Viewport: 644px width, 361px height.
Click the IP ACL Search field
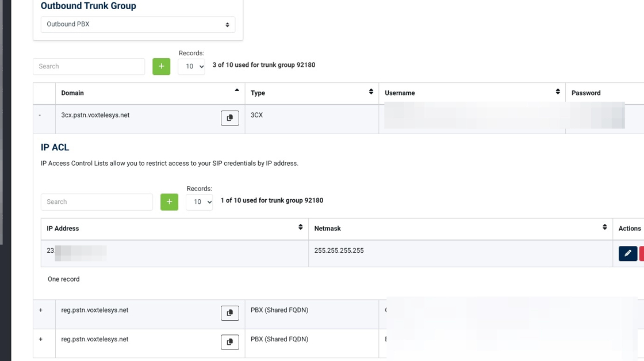tap(97, 202)
